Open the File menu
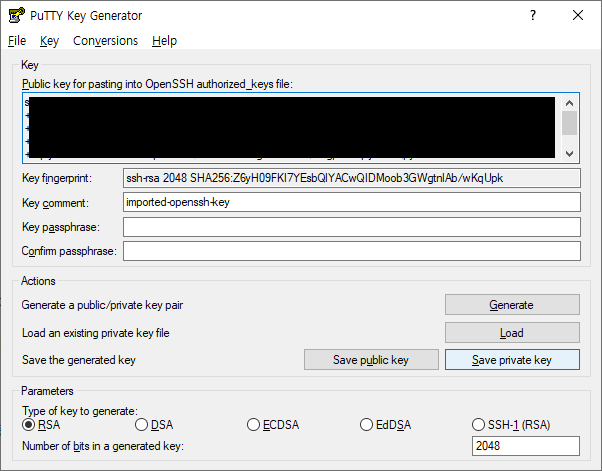This screenshot has height=471, width=602. [17, 41]
